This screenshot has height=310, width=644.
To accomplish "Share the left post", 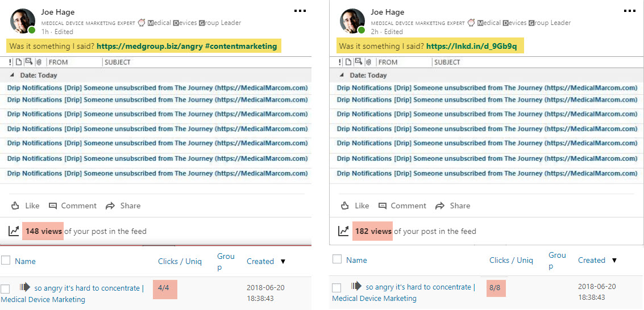I will 123,206.
